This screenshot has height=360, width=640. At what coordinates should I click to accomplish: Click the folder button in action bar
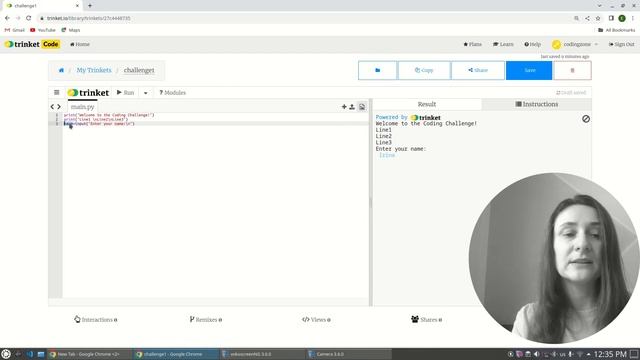coord(378,70)
